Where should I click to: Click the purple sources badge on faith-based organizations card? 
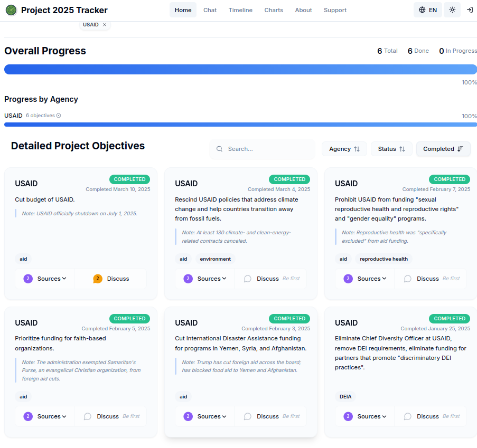[x=28, y=416]
